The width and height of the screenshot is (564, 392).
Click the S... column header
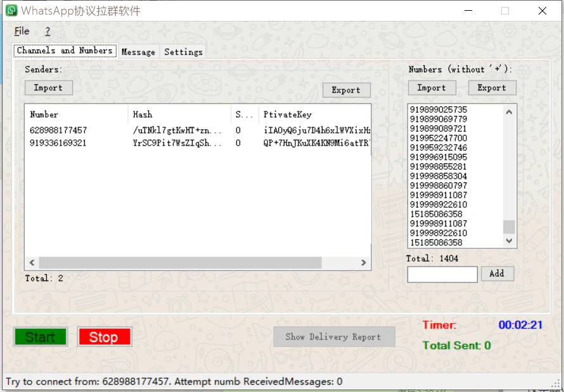(245, 115)
